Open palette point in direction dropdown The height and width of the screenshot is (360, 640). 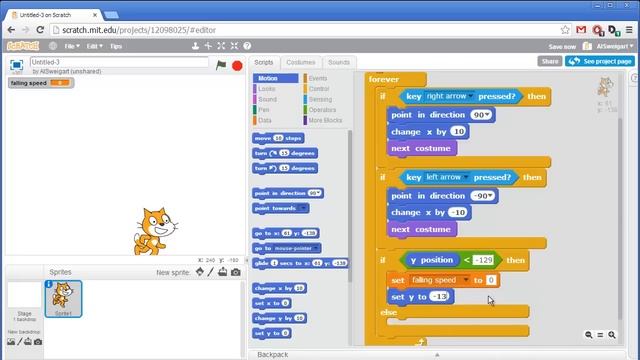[318, 193]
